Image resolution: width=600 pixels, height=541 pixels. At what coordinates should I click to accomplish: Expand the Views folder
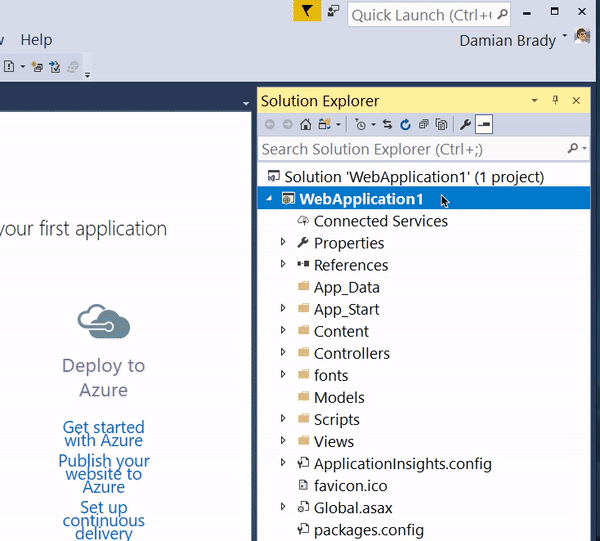pyautogui.click(x=283, y=440)
